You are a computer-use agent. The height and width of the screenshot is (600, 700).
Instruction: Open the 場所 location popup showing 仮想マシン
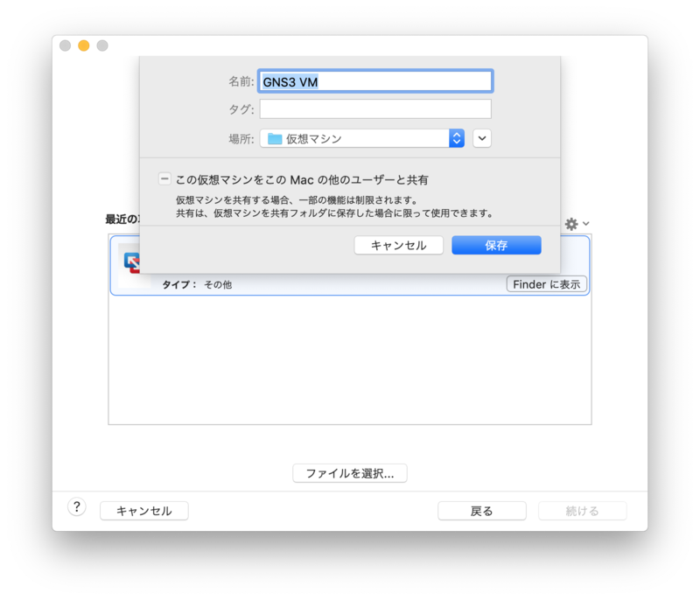(362, 139)
